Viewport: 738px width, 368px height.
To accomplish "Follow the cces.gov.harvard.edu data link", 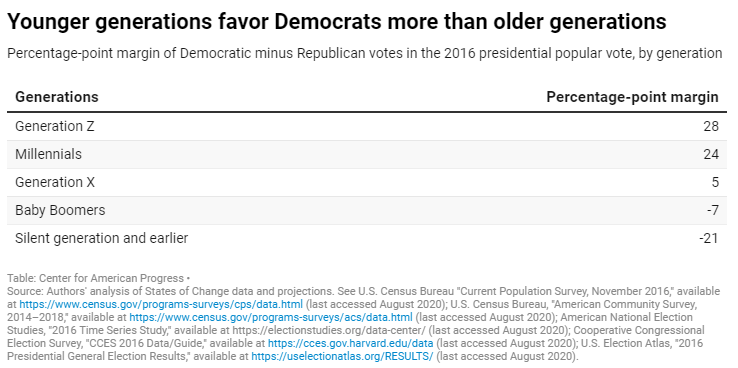I will [351, 344].
